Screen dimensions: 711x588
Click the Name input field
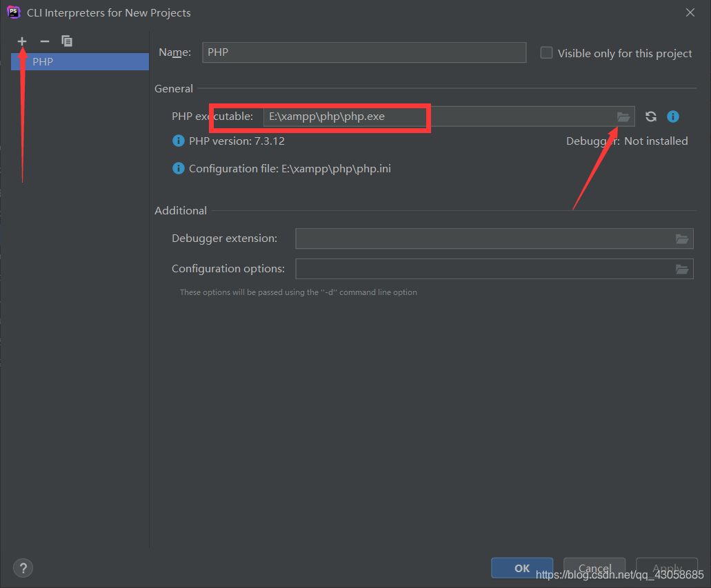coord(364,52)
